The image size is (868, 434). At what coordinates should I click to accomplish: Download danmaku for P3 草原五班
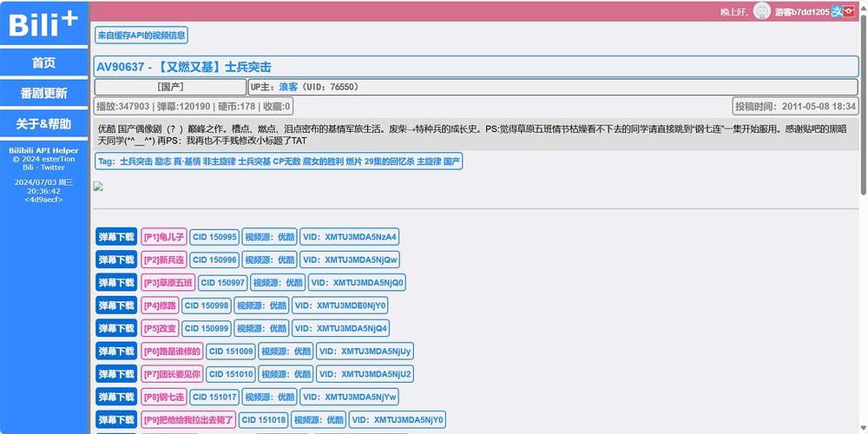point(116,282)
